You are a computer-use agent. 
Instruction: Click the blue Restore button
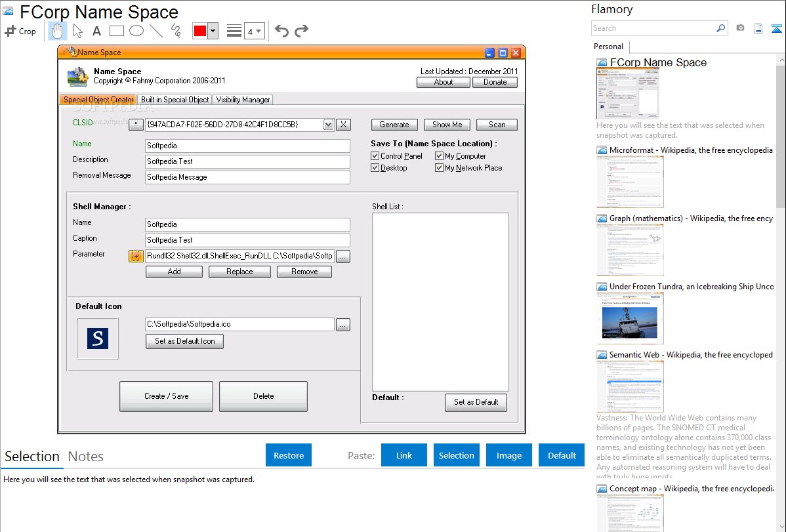[289, 455]
